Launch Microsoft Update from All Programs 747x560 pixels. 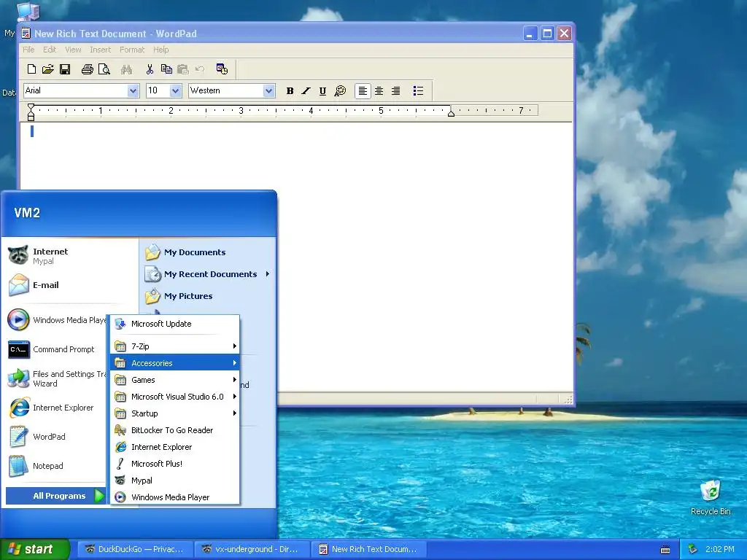tap(175, 324)
